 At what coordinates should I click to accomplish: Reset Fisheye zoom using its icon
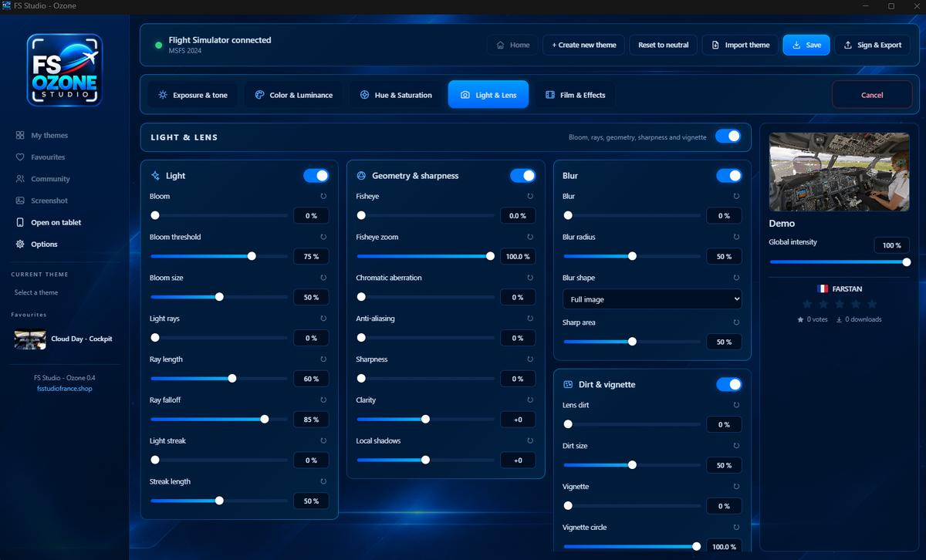coord(529,238)
